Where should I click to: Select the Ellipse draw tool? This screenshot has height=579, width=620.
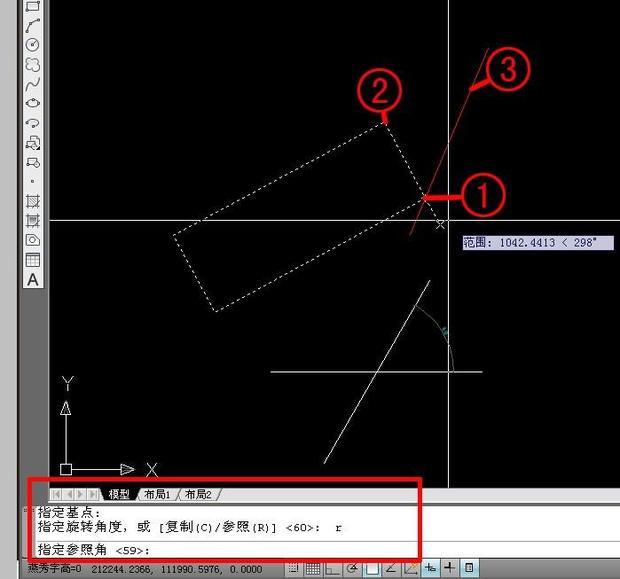click(x=33, y=103)
